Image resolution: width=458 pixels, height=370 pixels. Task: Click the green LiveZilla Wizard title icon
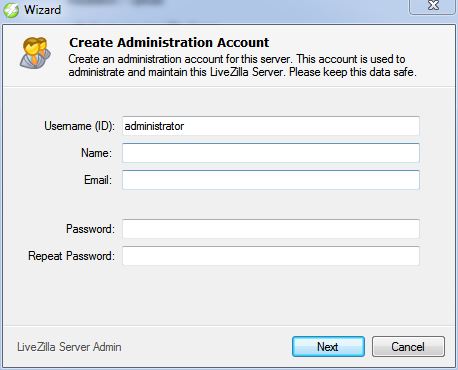(x=11, y=10)
